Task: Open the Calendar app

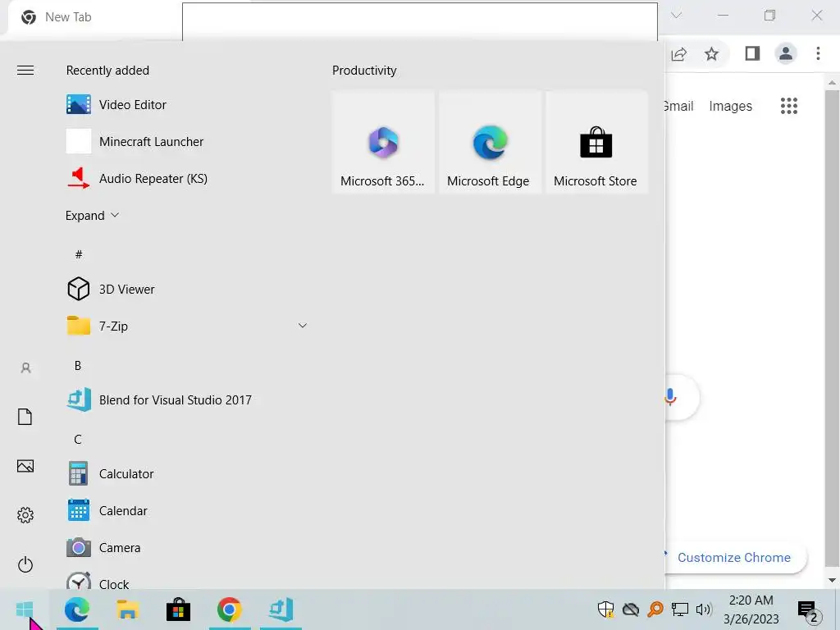Action: tap(188, 511)
